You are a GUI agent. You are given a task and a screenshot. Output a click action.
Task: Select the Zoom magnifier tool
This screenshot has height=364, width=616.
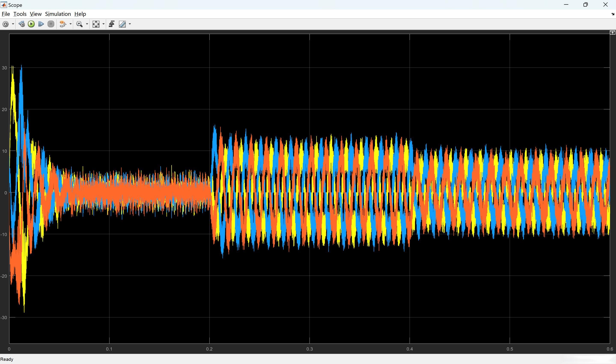pos(79,24)
